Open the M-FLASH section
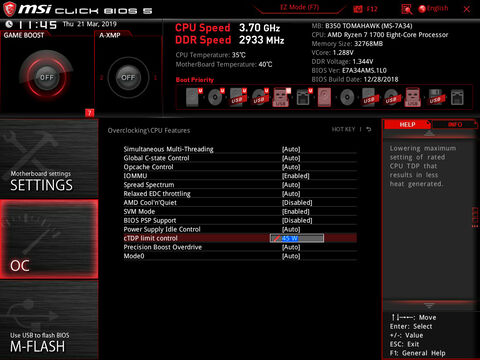Screen dimensions: 480x360 coord(49,320)
